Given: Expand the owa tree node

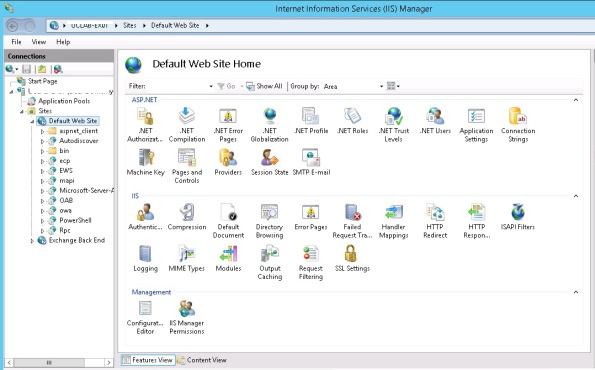Looking at the screenshot, I should pos(42,211).
